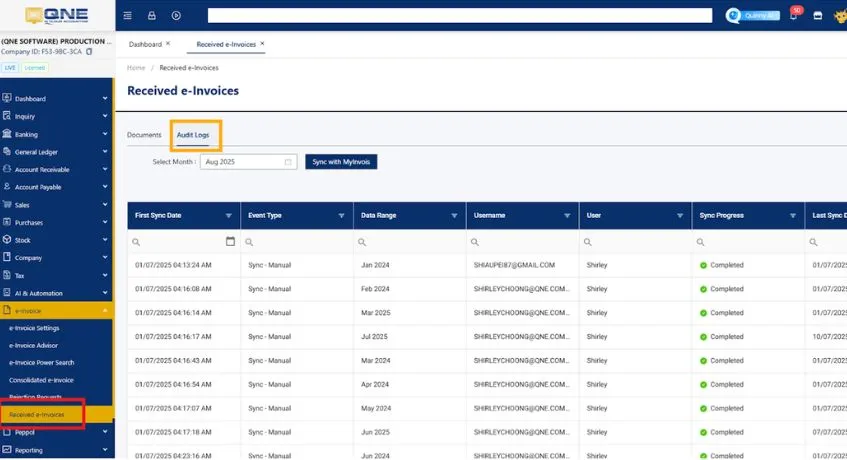Click the Select Month input field

tap(248, 162)
